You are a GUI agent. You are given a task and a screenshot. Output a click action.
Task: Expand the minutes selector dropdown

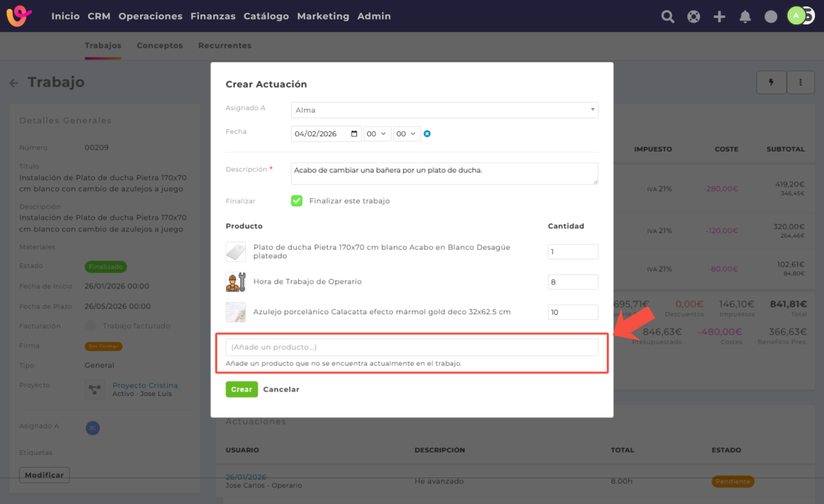pos(406,133)
